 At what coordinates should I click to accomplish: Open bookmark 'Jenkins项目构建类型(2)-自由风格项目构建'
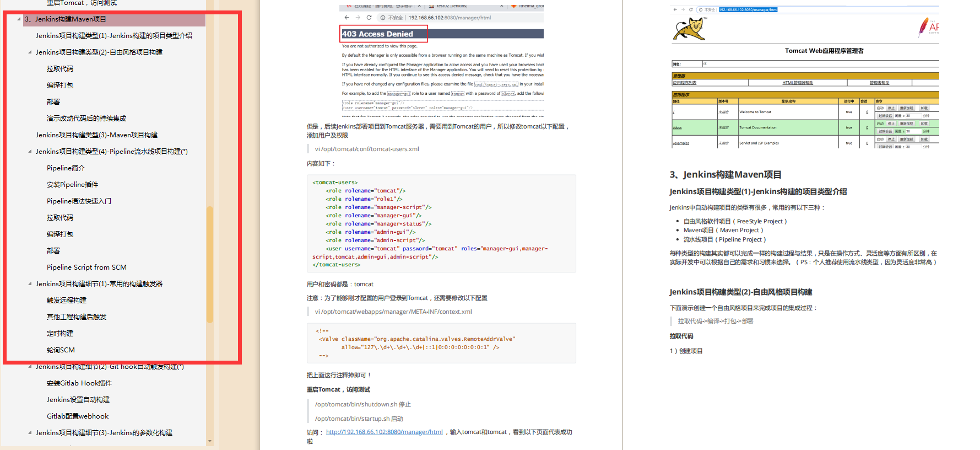[99, 52]
